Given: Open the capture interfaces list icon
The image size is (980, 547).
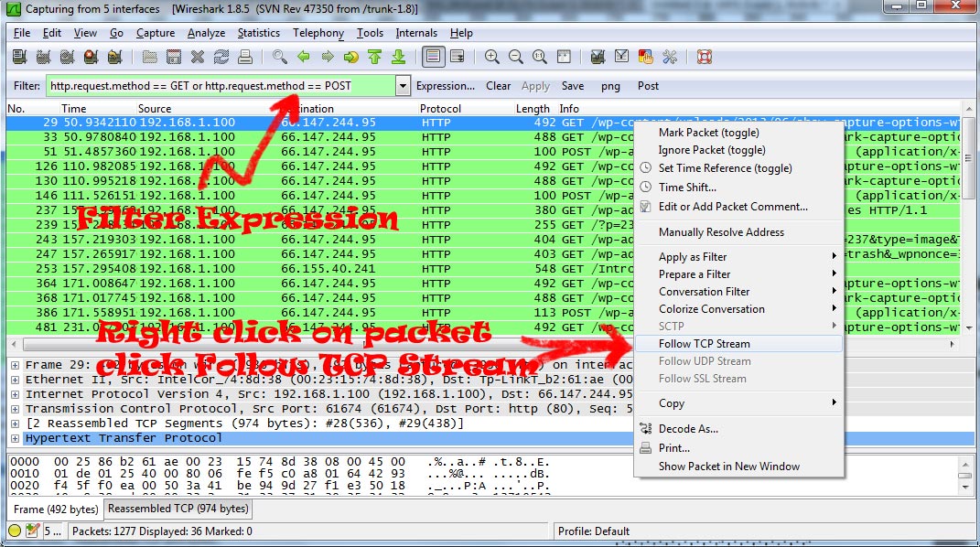Looking at the screenshot, I should tap(19, 58).
